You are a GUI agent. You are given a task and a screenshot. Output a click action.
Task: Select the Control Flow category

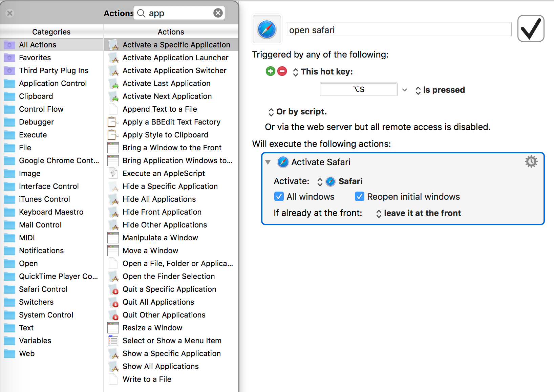point(52,109)
